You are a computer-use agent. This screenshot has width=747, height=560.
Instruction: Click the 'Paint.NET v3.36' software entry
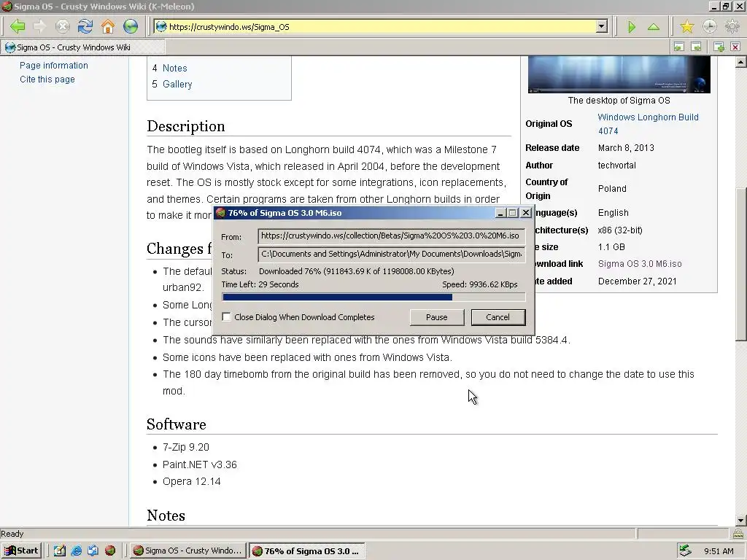click(x=200, y=464)
